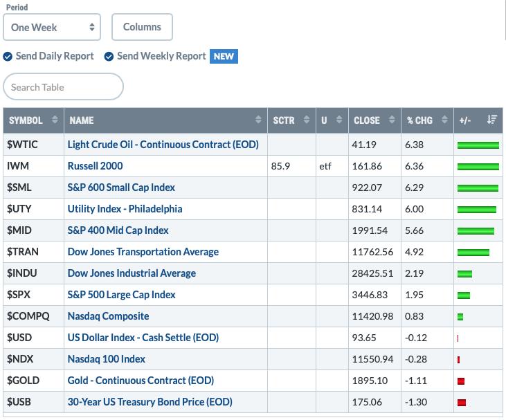Sort table by the % CHG column arrows
Image resolution: width=506 pixels, height=420 pixels.
(x=444, y=120)
